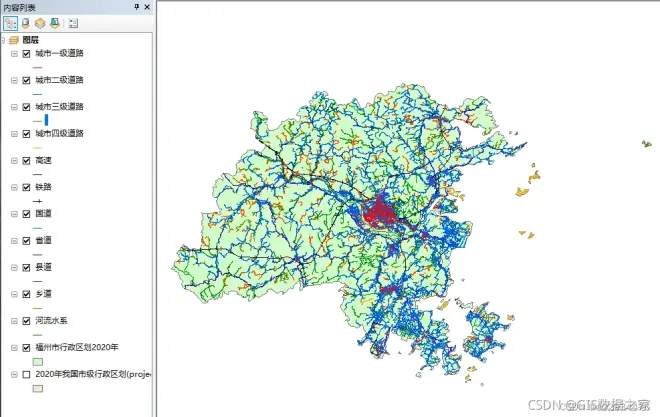Click green fill swatch of 福州市行政区划2020年
Viewport: 660px width, 417px height.
click(x=38, y=361)
